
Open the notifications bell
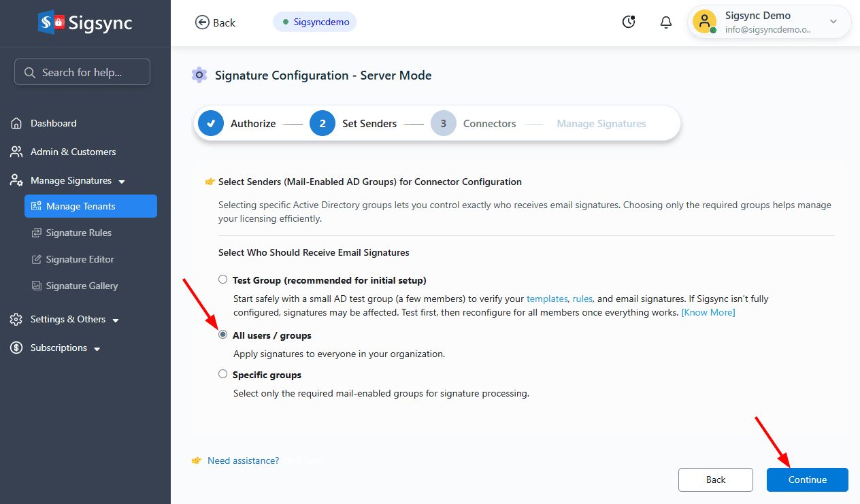666,22
